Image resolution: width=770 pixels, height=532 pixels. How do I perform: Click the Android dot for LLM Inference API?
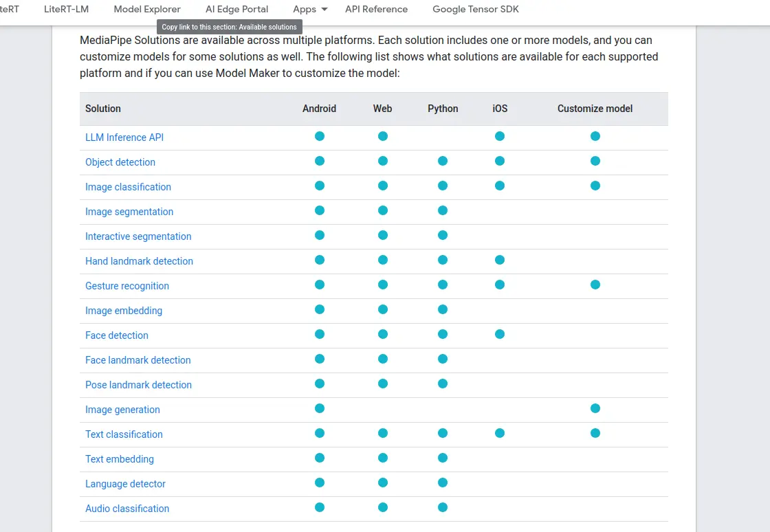320,136
